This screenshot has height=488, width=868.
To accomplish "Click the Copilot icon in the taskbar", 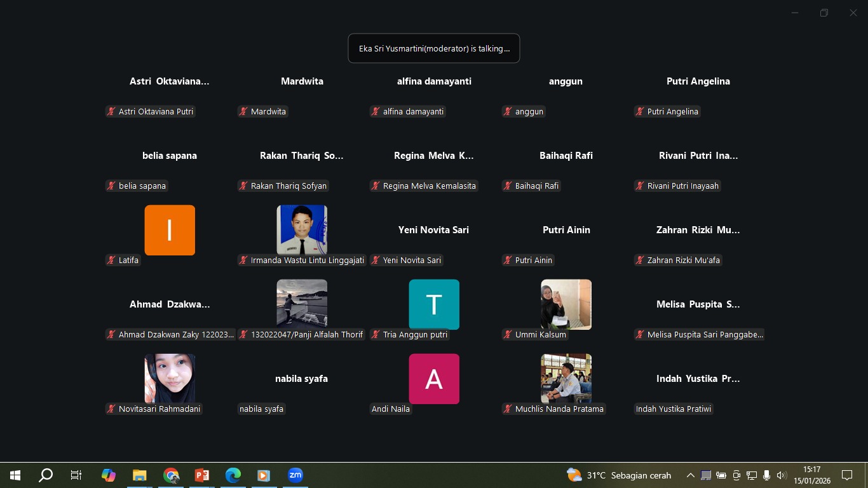I will [109, 475].
